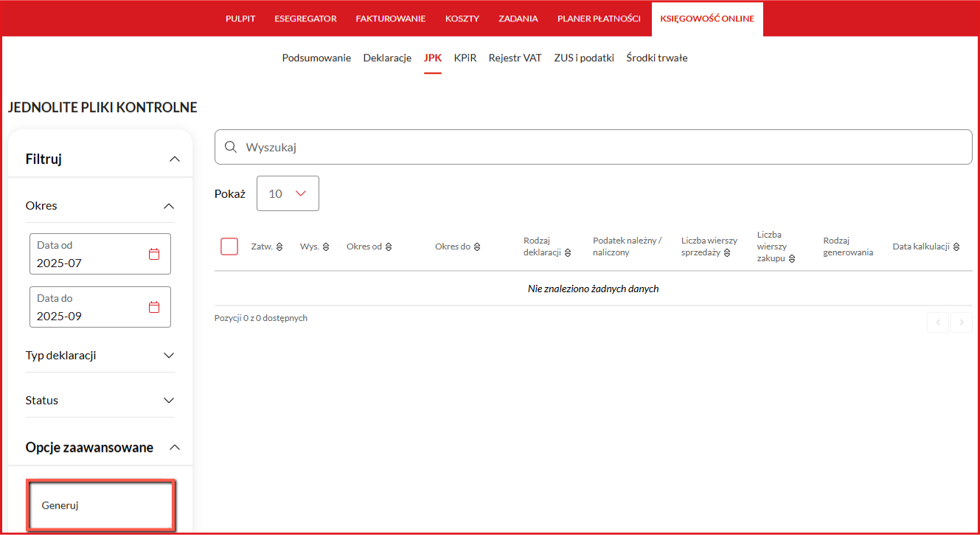Collapse Opcje zaawansowane section

(174, 447)
